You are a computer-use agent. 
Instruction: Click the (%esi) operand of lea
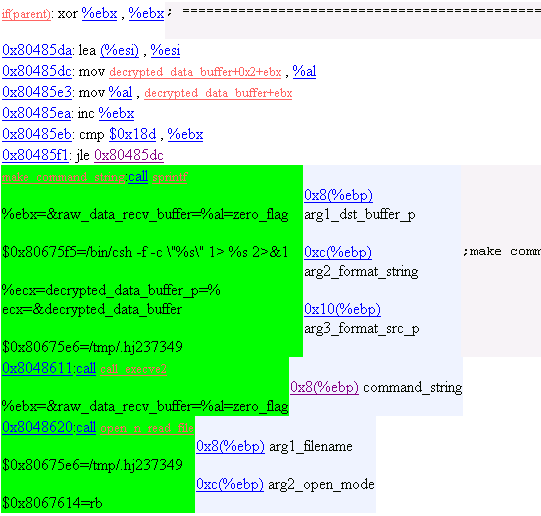119,50
